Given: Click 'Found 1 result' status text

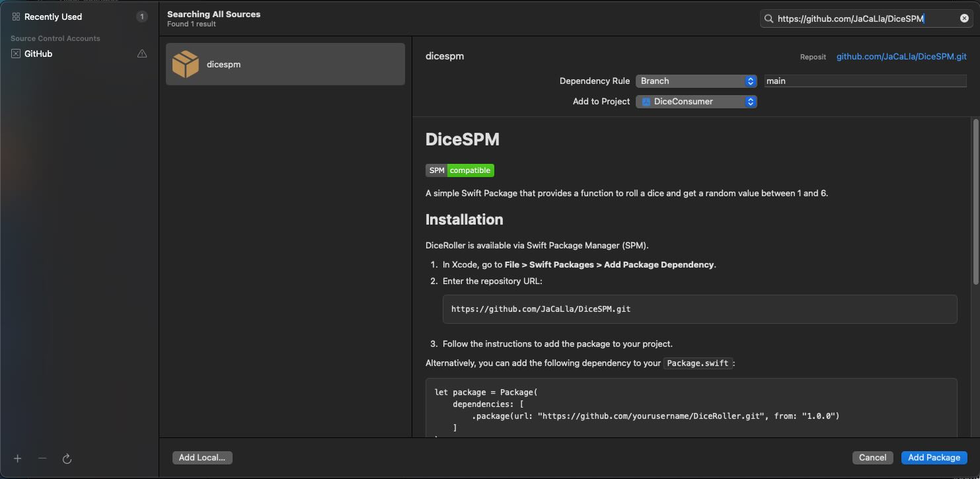Looking at the screenshot, I should pos(192,24).
